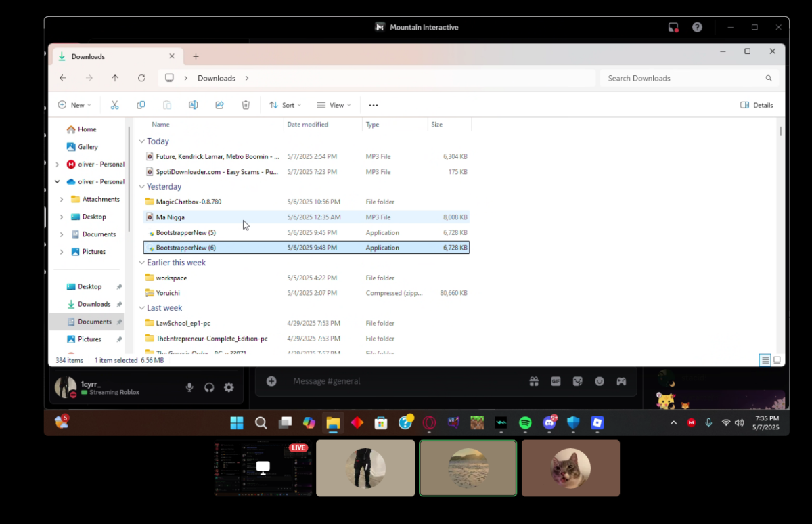Screen dimensions: 812x524
Task: Toggle the Details pane button
Action: tap(757, 105)
